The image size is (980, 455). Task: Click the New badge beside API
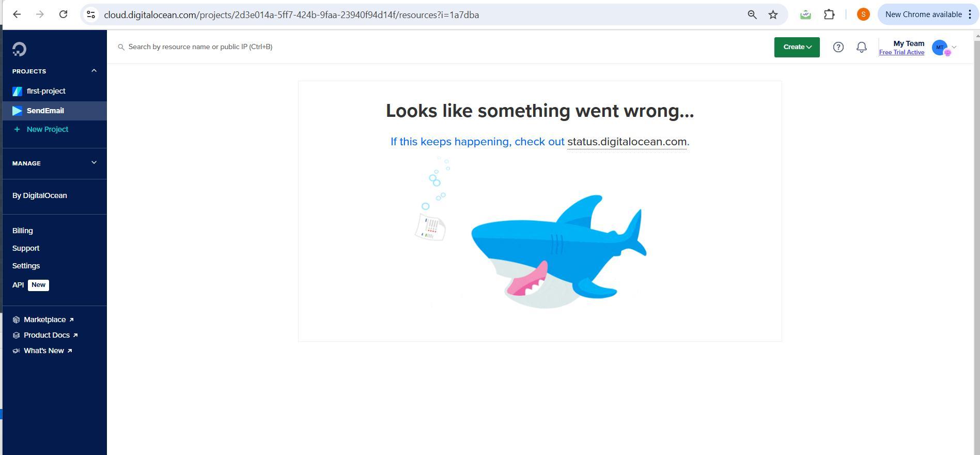click(x=38, y=285)
